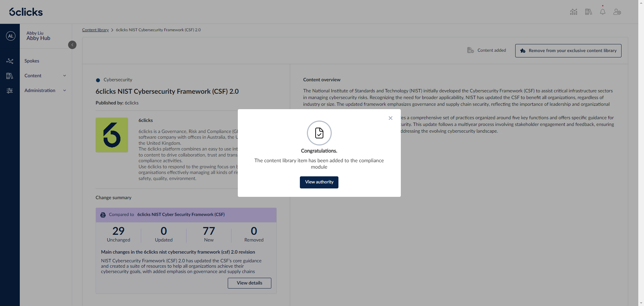
Task: Click the AL user avatar
Action: pos(11,36)
